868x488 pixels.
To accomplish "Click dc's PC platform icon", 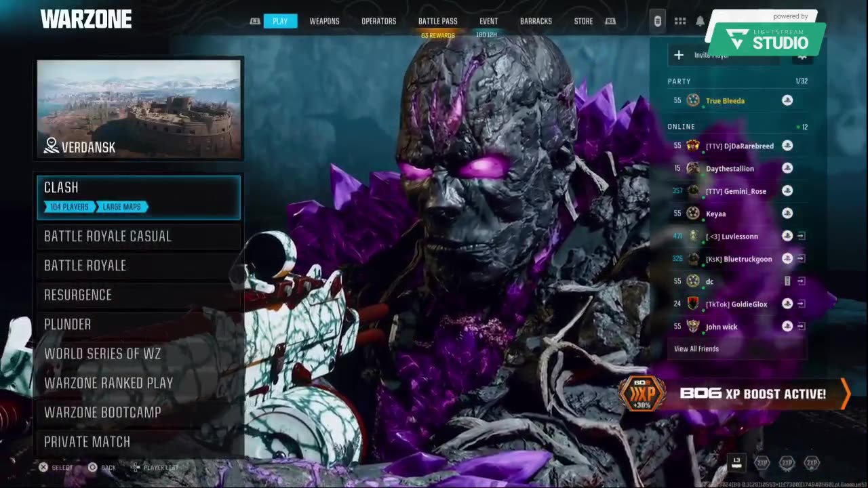I will tap(787, 281).
